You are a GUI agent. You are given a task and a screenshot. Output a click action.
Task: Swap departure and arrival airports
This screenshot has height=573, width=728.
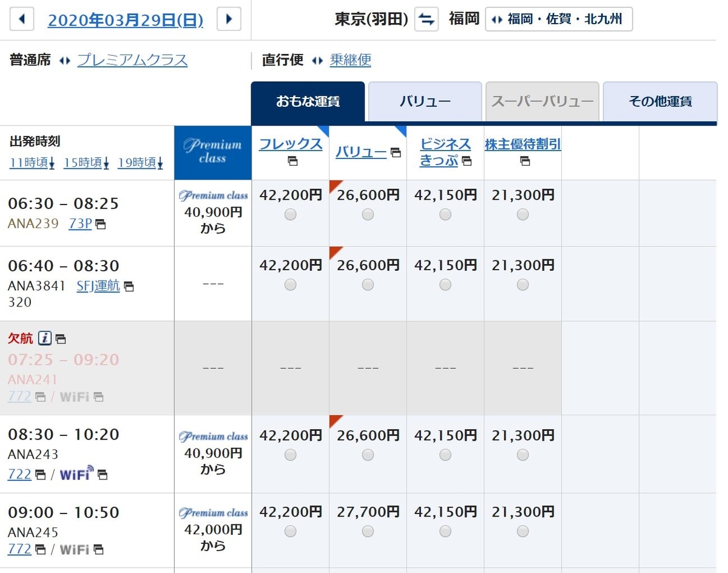(x=426, y=19)
